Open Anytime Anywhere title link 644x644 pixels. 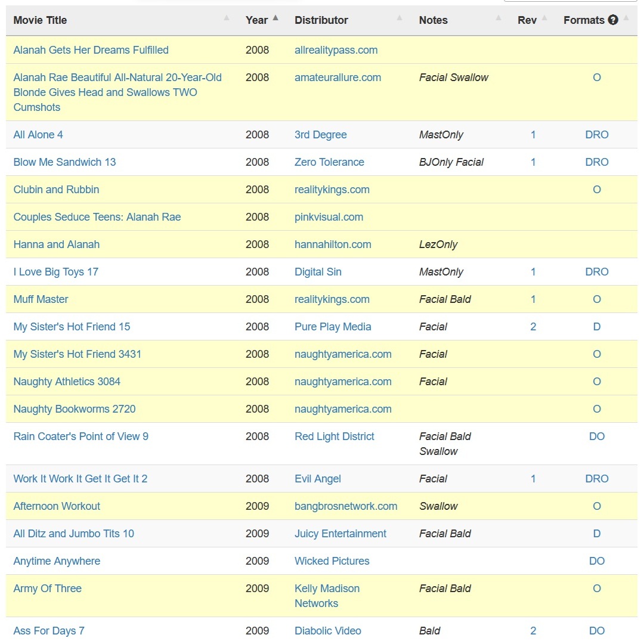(57, 561)
